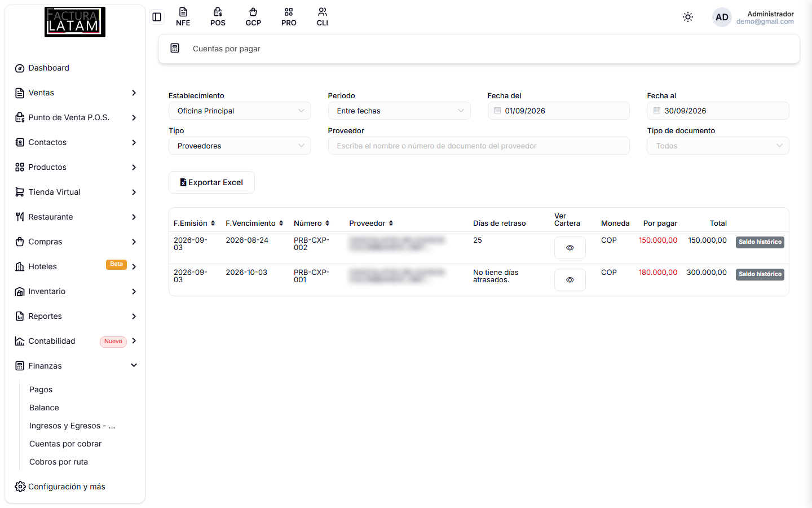Image resolution: width=812 pixels, height=508 pixels.
Task: Click the Tienda Virtual cart icon
Action: click(x=20, y=192)
